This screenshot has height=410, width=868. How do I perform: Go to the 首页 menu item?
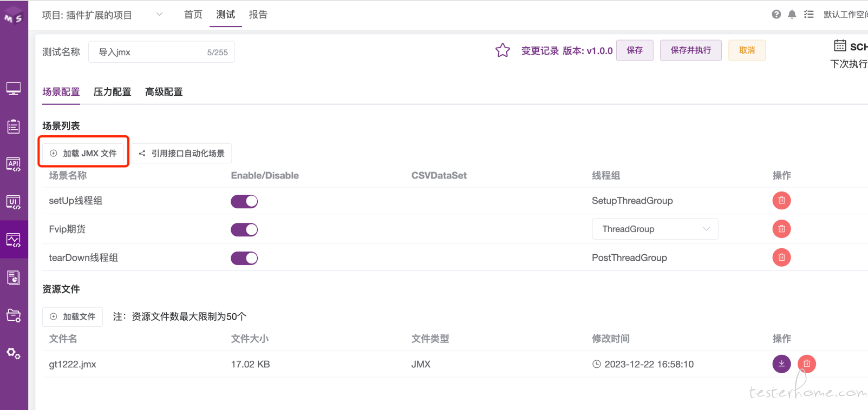pos(193,15)
